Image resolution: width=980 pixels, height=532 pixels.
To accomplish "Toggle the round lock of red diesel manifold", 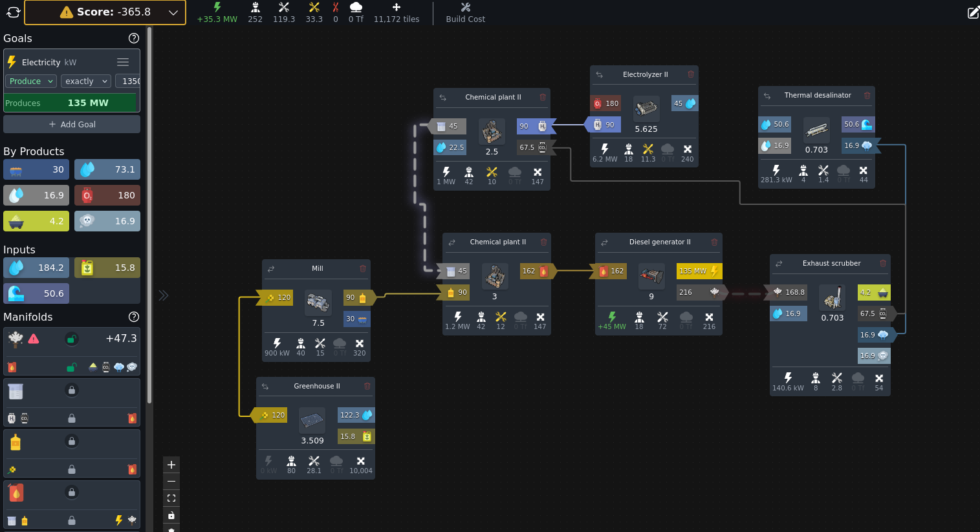I will (x=72, y=492).
